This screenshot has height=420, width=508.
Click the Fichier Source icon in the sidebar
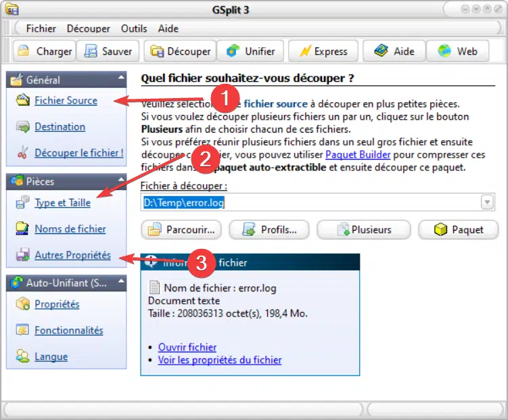click(23, 100)
